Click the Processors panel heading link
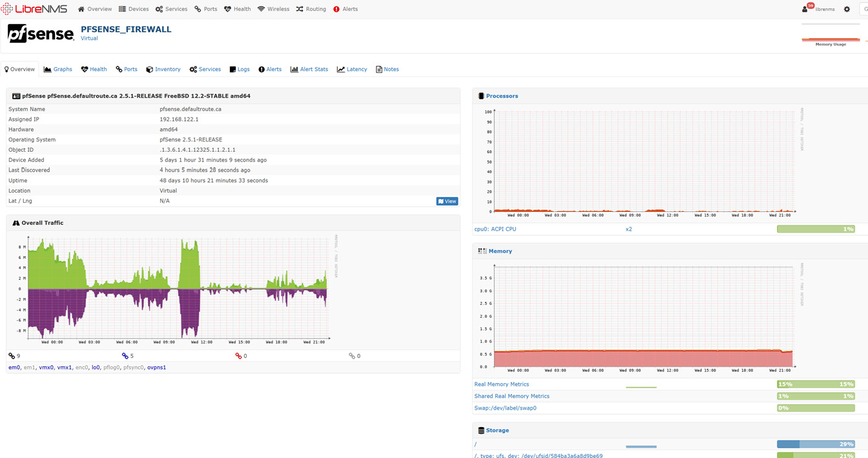 tap(502, 96)
